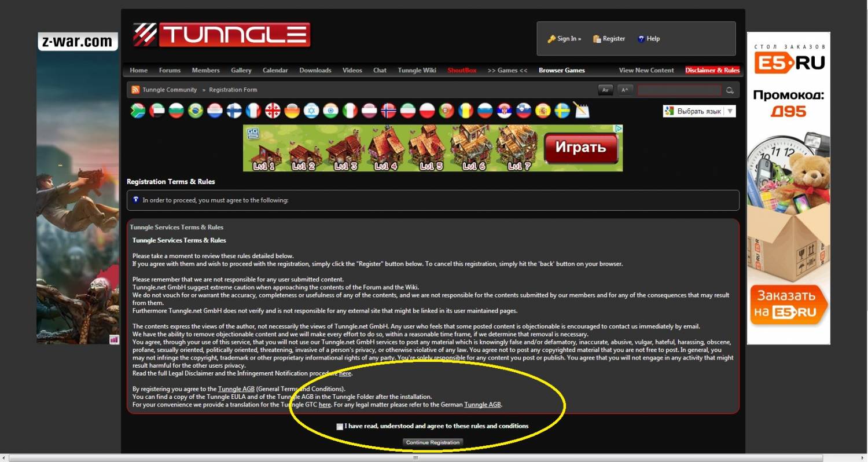868x462 pixels.
Task: Open the German Tunngle AGB link
Action: (483, 405)
